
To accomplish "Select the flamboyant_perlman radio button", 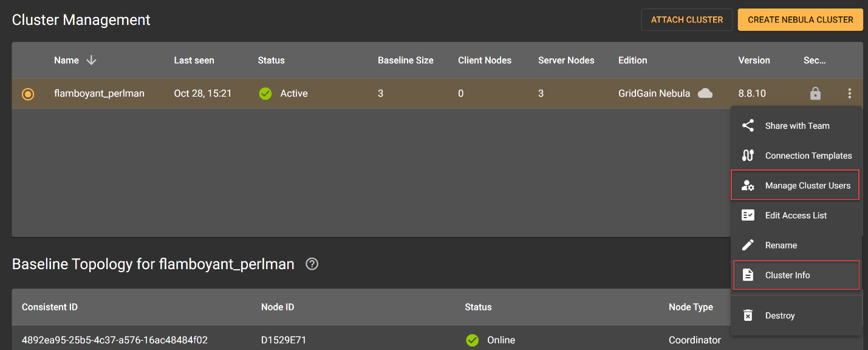I will tap(28, 94).
